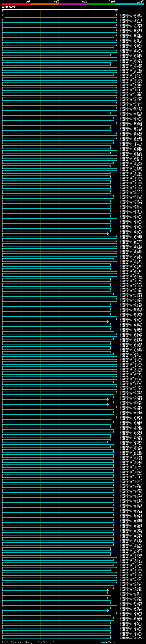Click hit UniRef100_Q42669
The height and width of the screenshot is (644, 146).
click(131, 45)
